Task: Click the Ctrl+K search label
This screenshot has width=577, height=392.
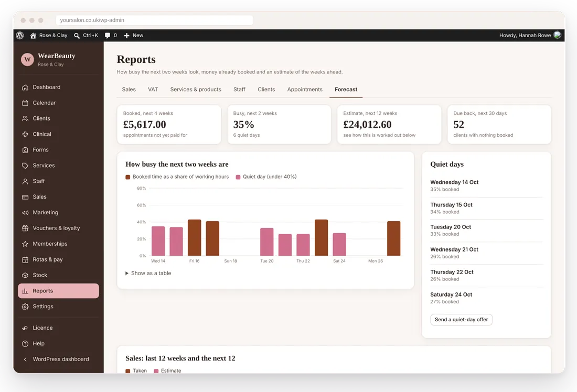Action: click(x=91, y=35)
